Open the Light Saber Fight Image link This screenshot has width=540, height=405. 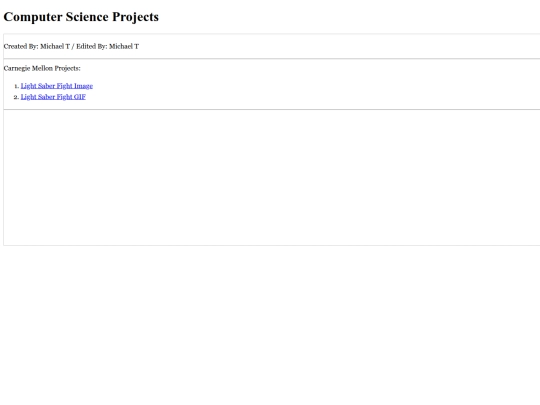pyautogui.click(x=57, y=86)
